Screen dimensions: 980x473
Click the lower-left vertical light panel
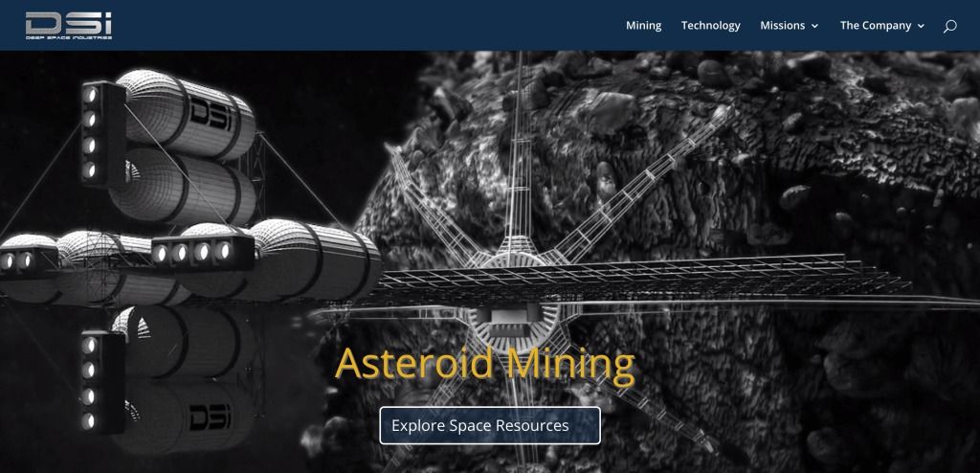(x=91, y=381)
